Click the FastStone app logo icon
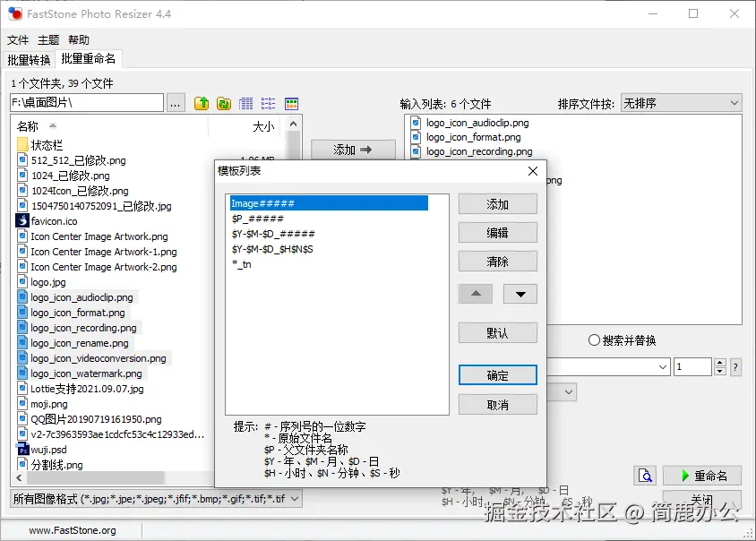 point(15,13)
